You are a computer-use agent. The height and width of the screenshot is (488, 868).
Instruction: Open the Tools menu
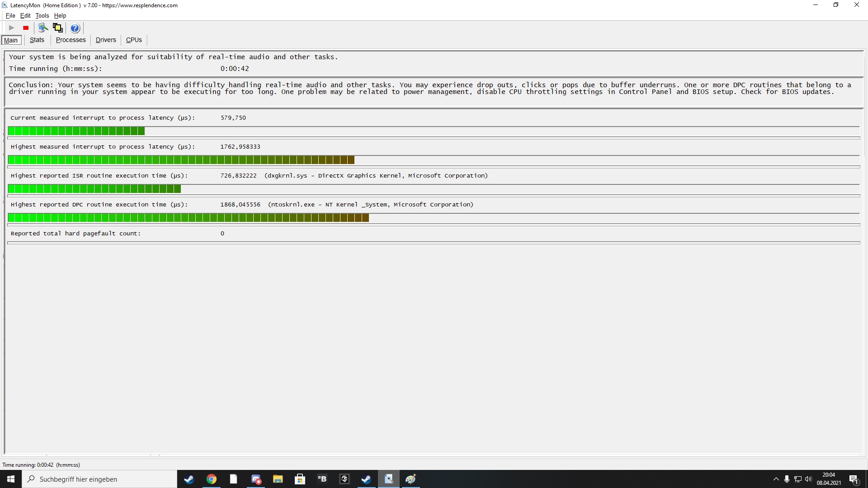coord(42,15)
